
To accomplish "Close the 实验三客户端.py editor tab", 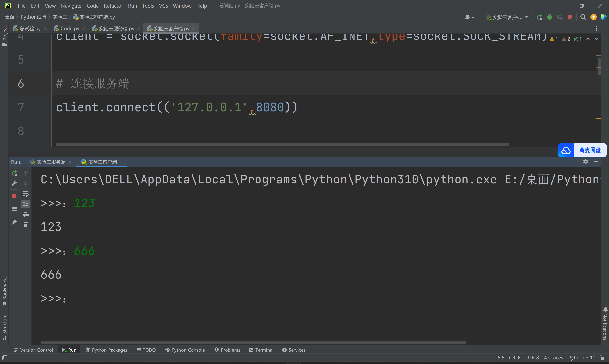I will point(194,28).
